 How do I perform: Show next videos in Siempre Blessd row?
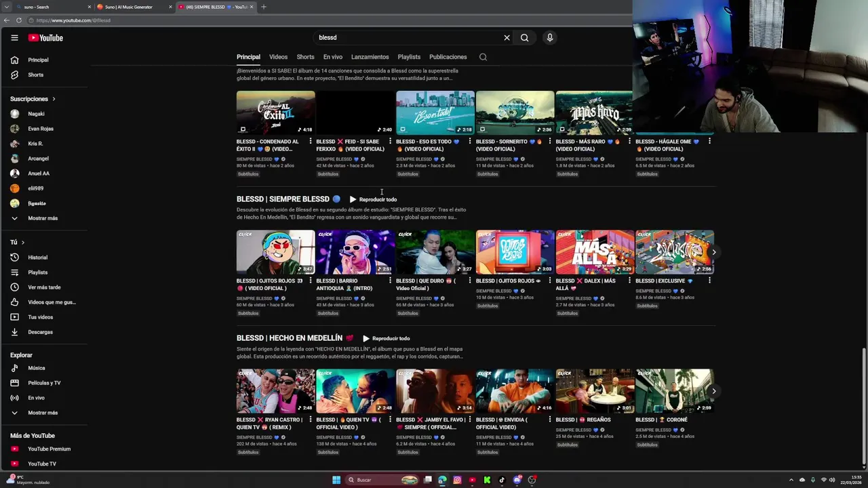point(713,252)
